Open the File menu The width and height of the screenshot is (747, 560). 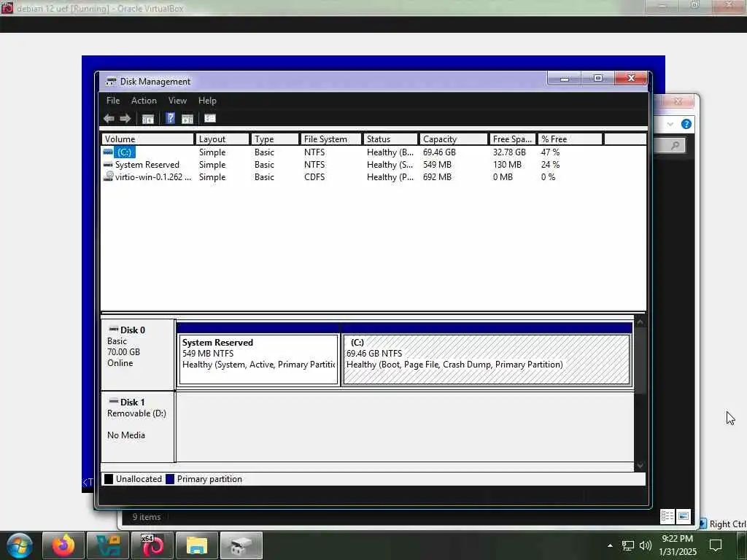[x=113, y=101]
